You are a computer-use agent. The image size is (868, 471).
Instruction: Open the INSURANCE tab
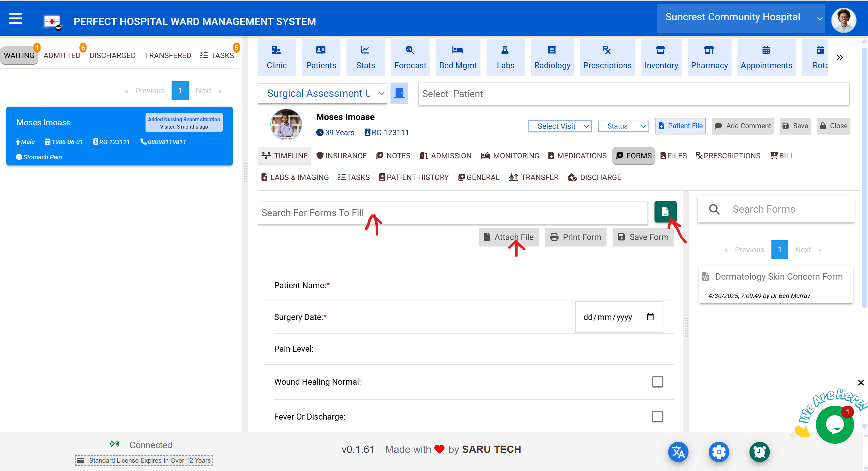coord(342,156)
